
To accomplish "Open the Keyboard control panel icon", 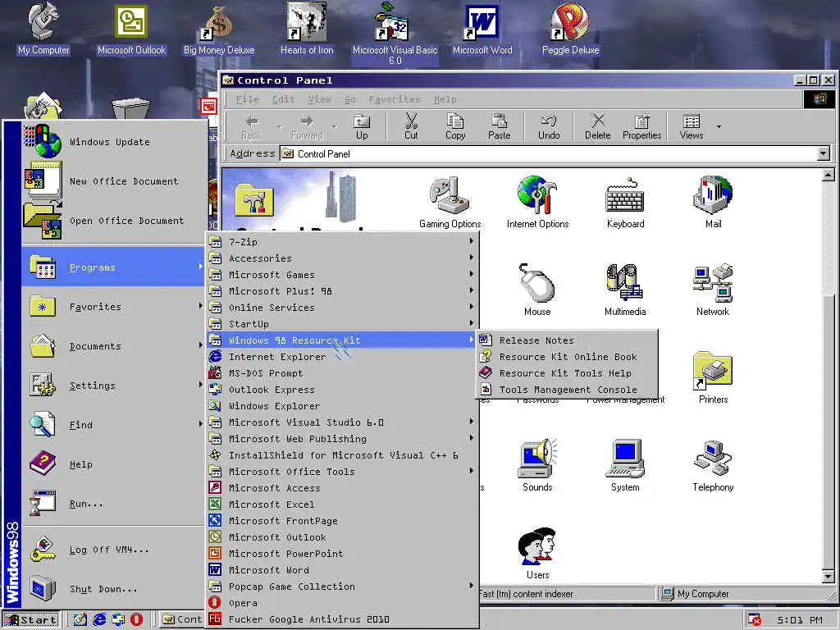I will point(625,203).
